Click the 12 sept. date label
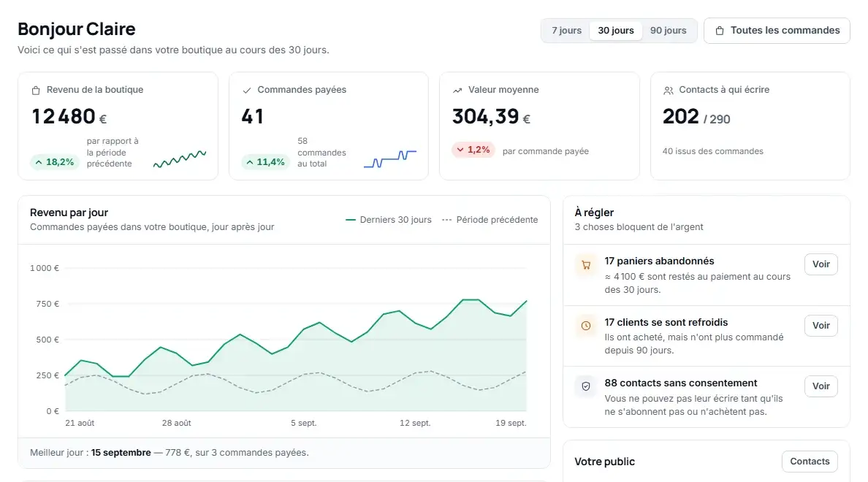 click(415, 423)
